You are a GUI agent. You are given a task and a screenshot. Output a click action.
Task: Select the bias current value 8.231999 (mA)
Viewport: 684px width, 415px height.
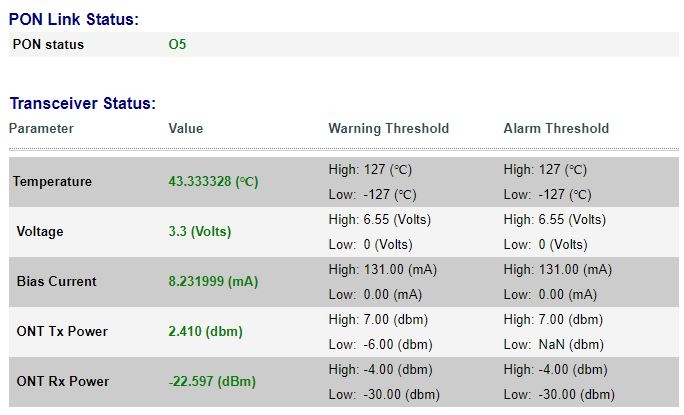[x=213, y=281]
